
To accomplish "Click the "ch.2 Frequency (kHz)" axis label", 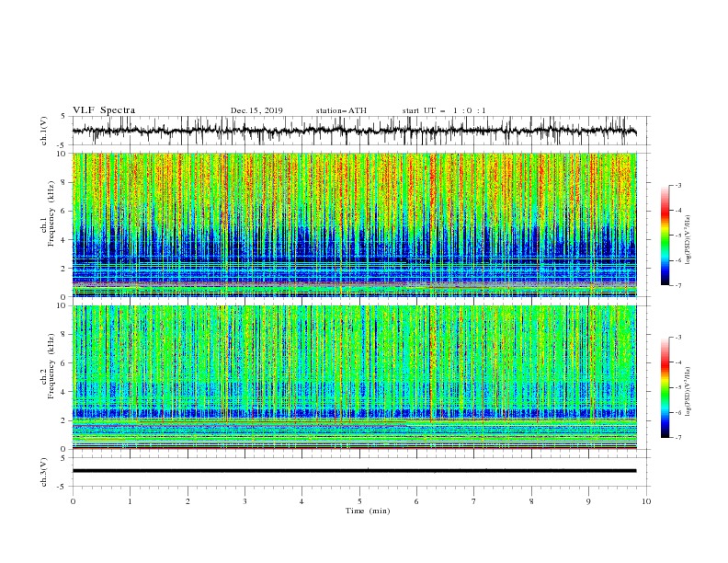I will click(x=48, y=366).
